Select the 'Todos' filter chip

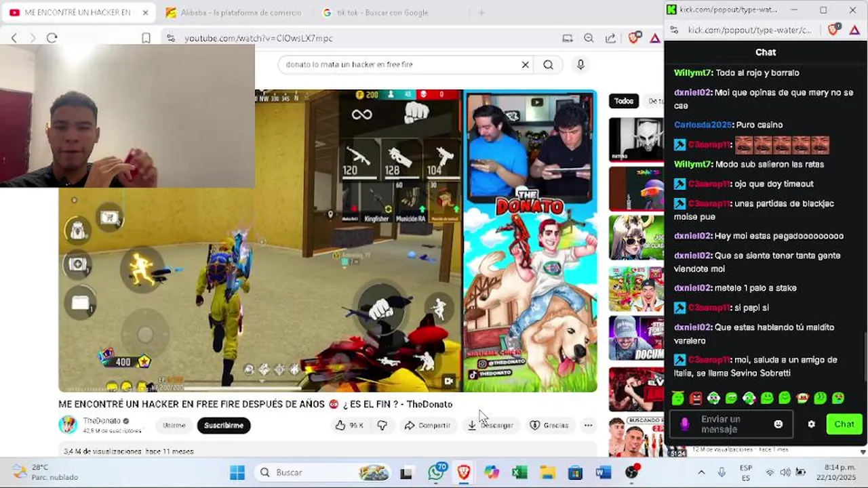(x=624, y=101)
